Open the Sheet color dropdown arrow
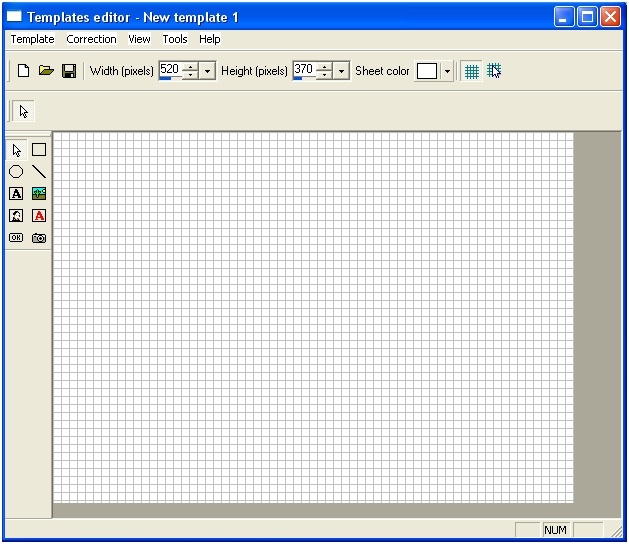629x544 pixels. click(x=447, y=71)
